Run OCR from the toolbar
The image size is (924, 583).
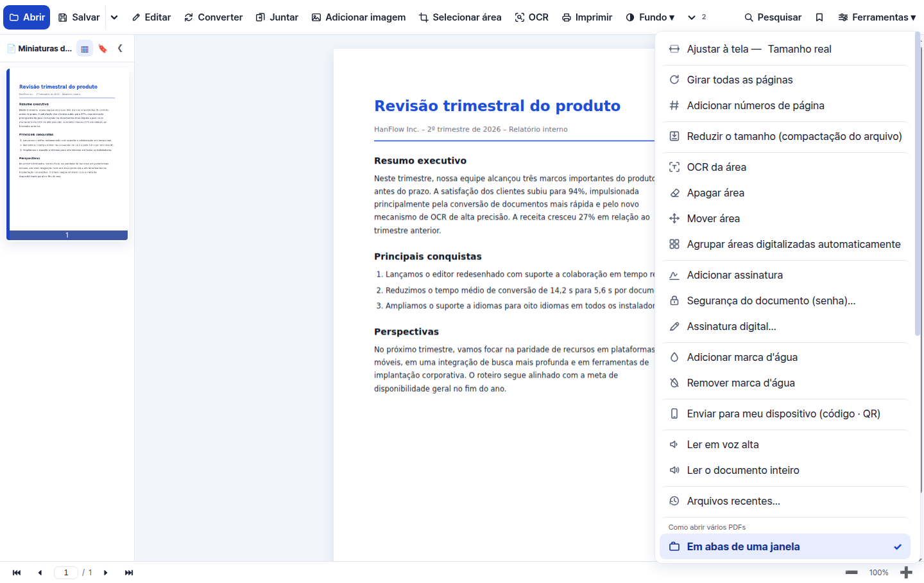tap(532, 17)
